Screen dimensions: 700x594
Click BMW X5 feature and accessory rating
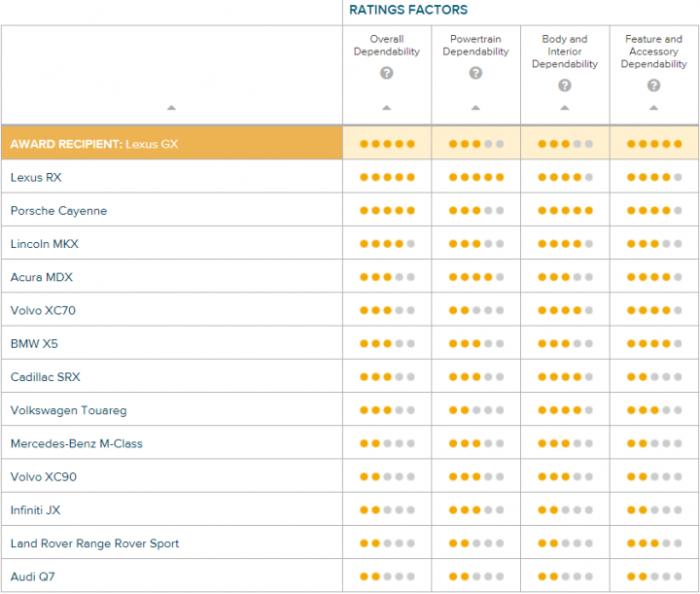click(654, 343)
